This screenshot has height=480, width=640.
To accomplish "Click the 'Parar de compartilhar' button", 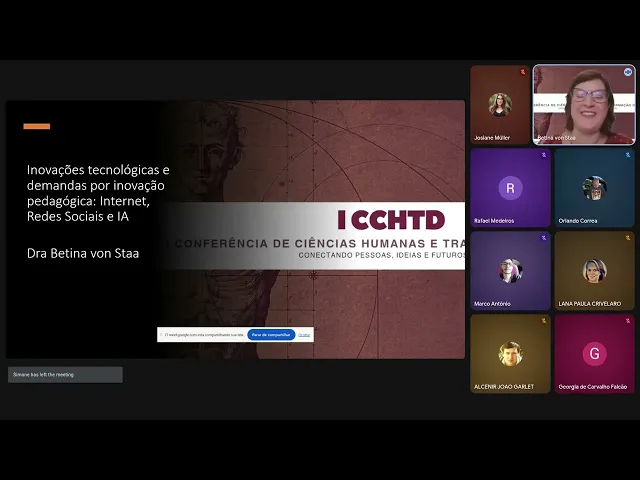I will click(x=271, y=335).
